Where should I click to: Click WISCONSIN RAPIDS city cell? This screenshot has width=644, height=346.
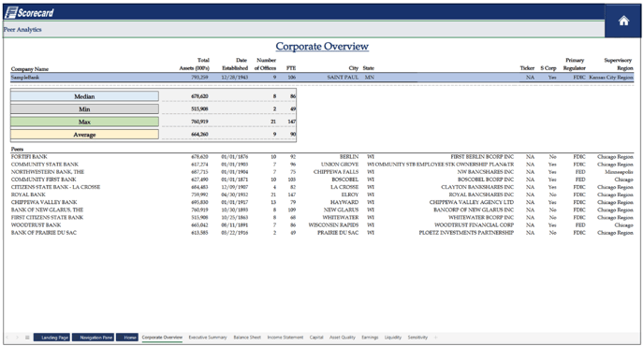point(333,225)
